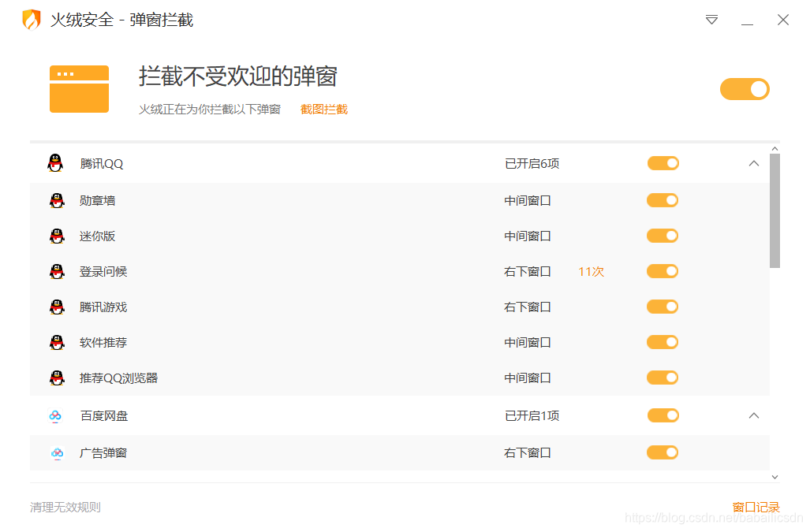The image size is (810, 532).
Task: Select the 推荐QQ浏览器 row label
Action: [x=118, y=378]
